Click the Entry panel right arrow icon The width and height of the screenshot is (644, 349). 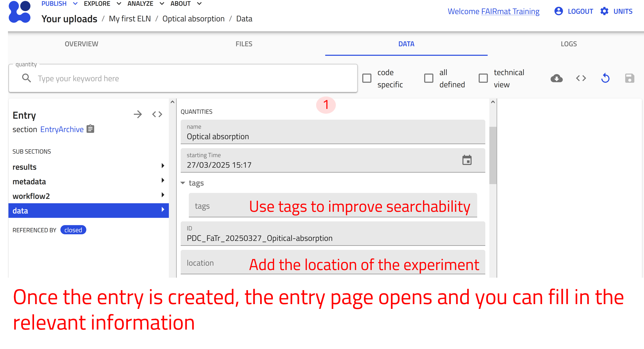(x=138, y=114)
